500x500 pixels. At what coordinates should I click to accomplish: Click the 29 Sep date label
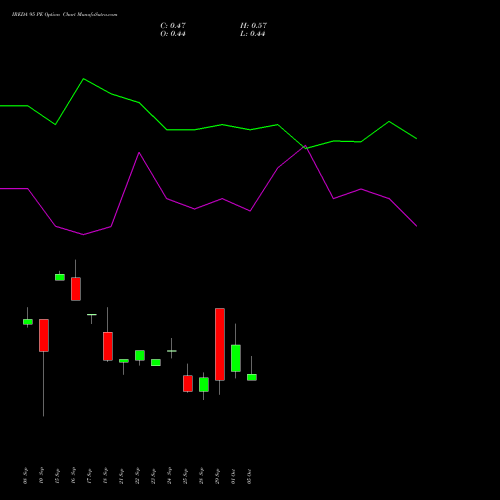pos(218,476)
